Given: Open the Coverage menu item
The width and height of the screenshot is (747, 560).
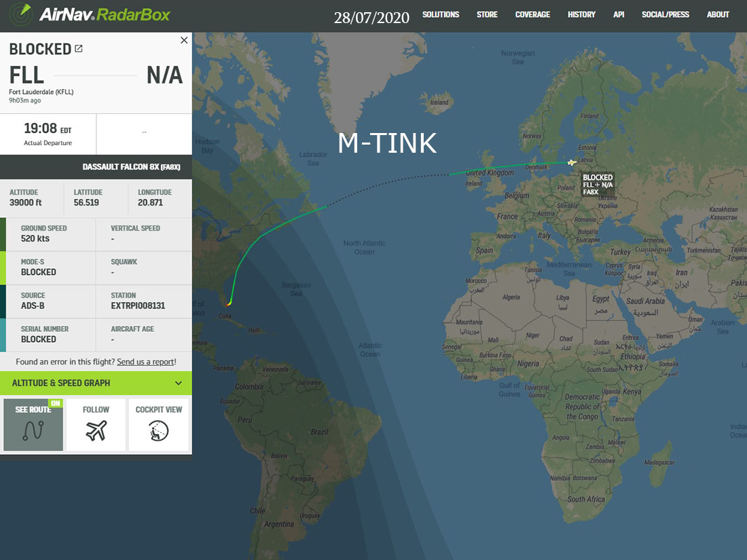Looking at the screenshot, I should pos(532,15).
